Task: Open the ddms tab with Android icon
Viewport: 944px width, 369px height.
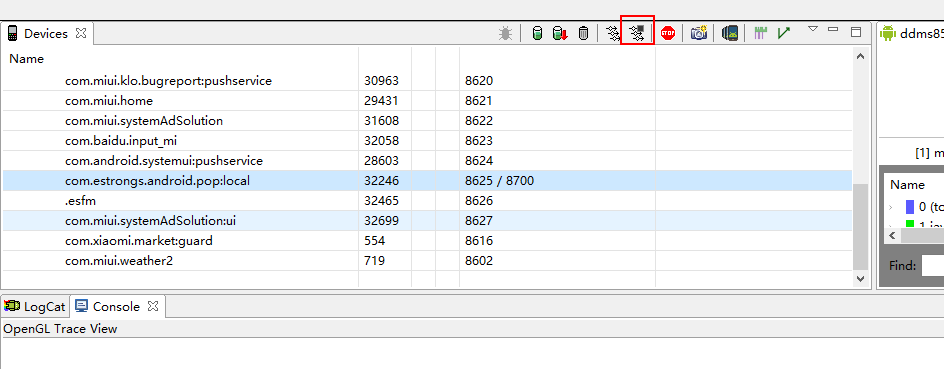Action: click(911, 34)
